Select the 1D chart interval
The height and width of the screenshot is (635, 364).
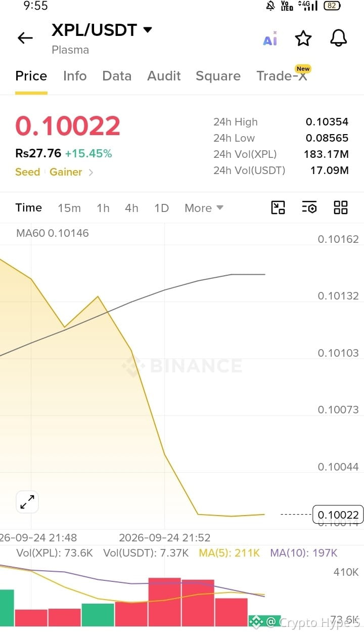161,208
